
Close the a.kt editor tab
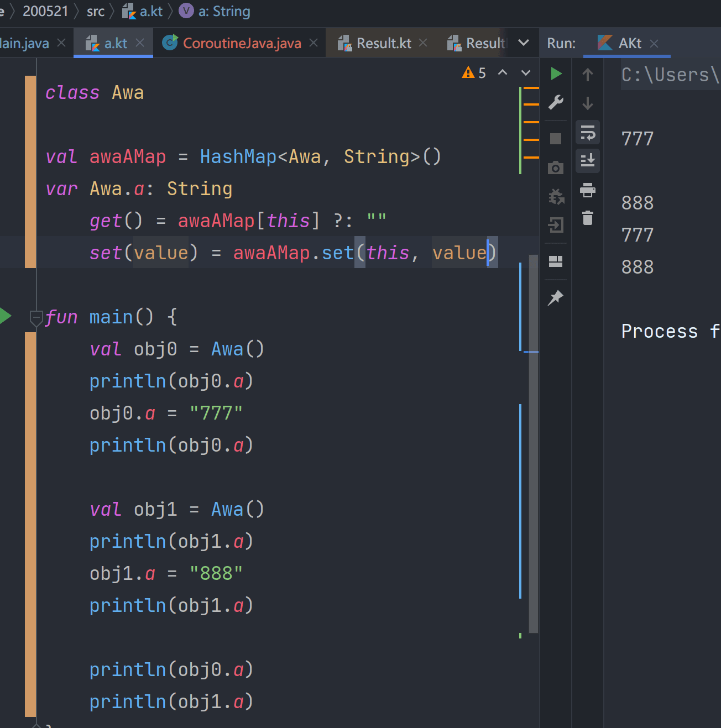[140, 43]
